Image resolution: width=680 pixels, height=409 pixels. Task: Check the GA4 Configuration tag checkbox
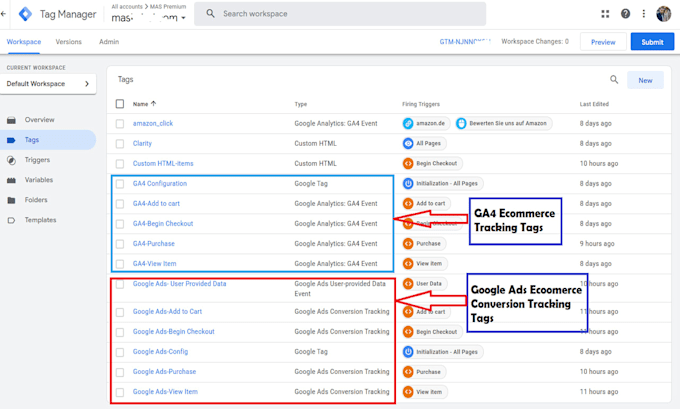120,184
